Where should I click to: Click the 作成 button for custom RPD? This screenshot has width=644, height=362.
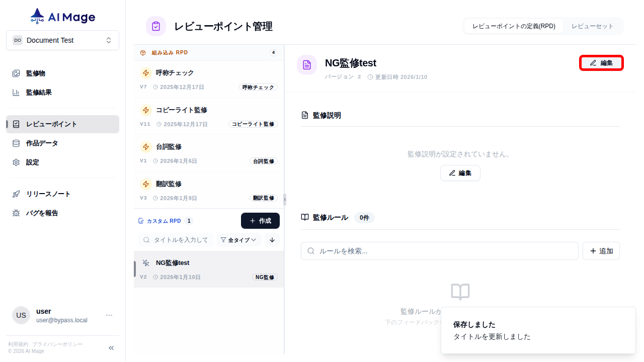[260, 220]
